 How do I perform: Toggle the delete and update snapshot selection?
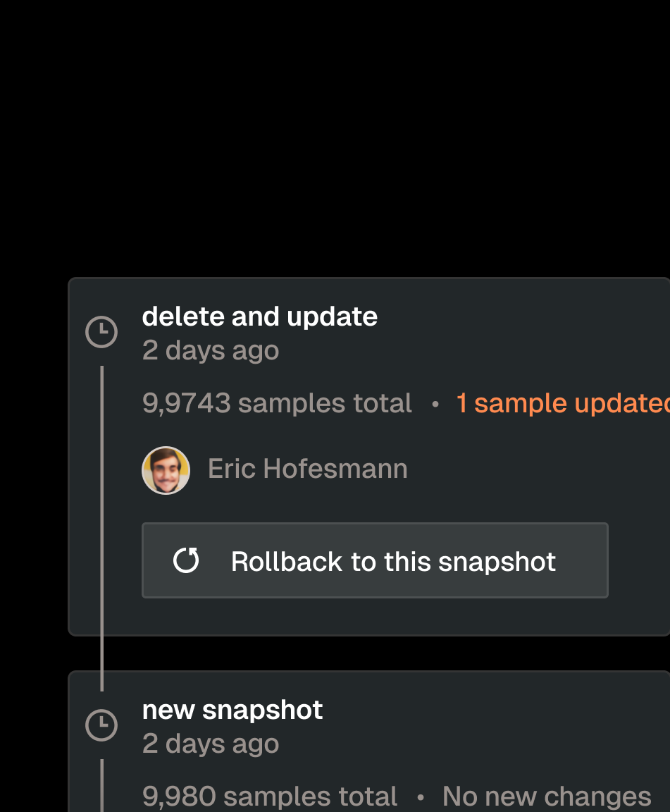coord(259,316)
